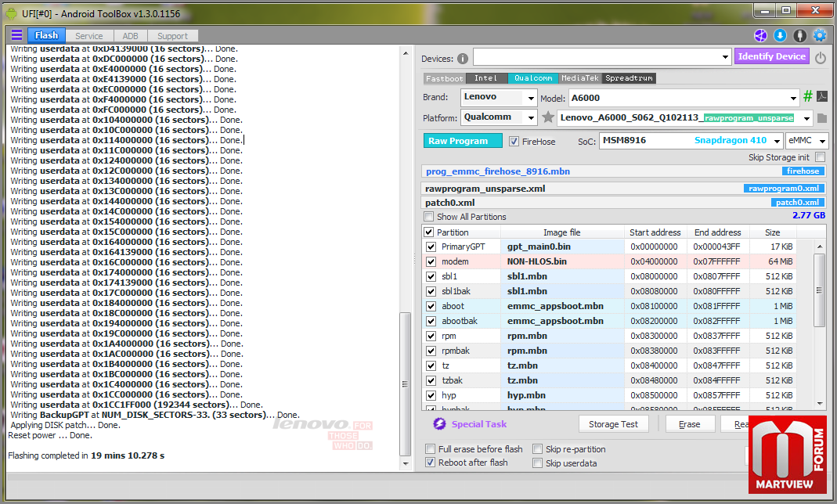Open the Platform dropdown showing Qualcomm
This screenshot has height=504, width=837.
531,118
